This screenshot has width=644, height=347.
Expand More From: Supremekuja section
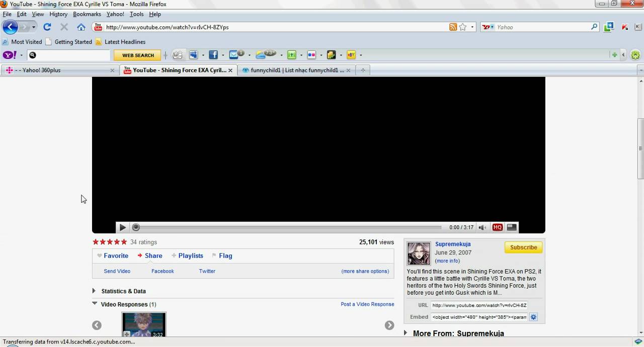(406, 333)
